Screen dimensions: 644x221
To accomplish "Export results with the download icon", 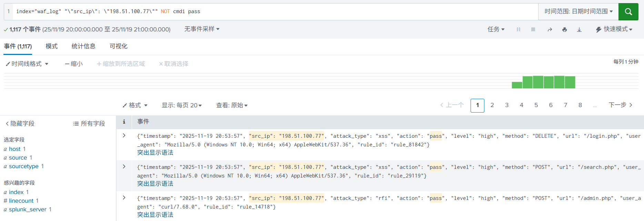I will (579, 30).
